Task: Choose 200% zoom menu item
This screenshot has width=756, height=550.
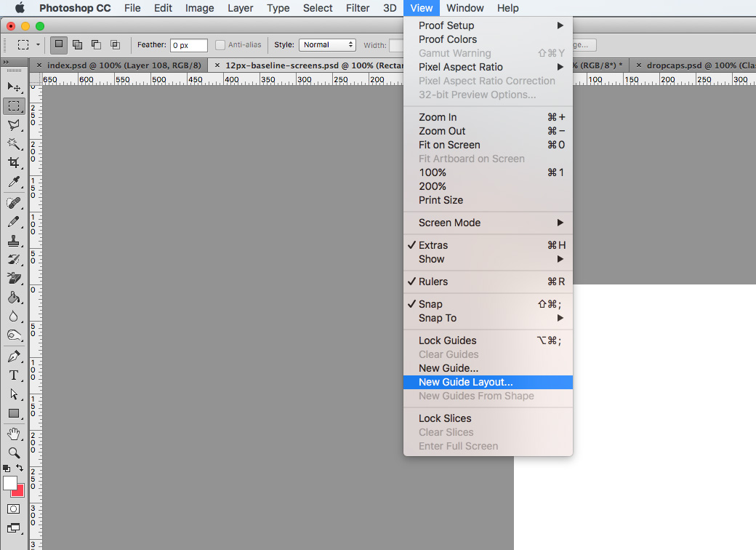Action: click(x=488, y=186)
